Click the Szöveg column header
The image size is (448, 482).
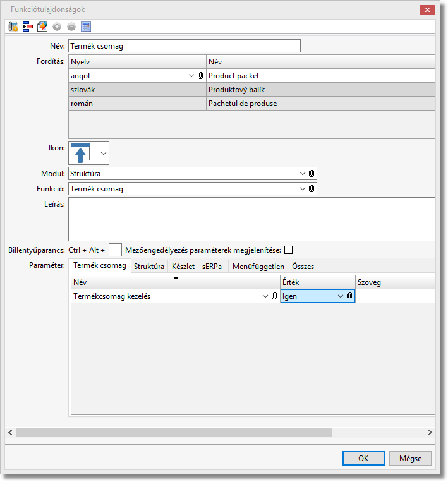pos(396,282)
